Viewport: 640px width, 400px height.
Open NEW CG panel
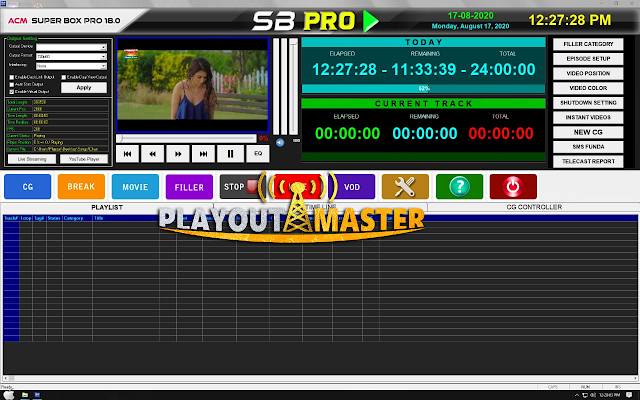[588, 132]
